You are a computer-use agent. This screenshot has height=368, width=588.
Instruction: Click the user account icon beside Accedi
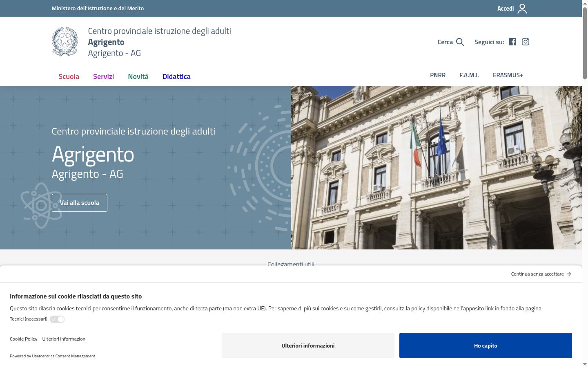(522, 9)
